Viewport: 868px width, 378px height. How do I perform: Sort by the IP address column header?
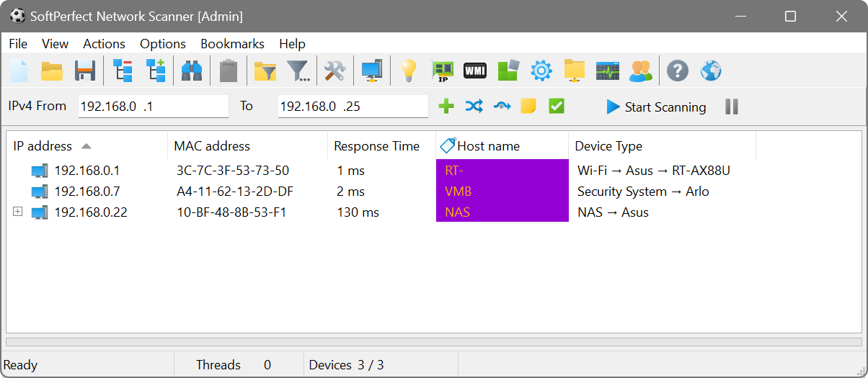87,146
